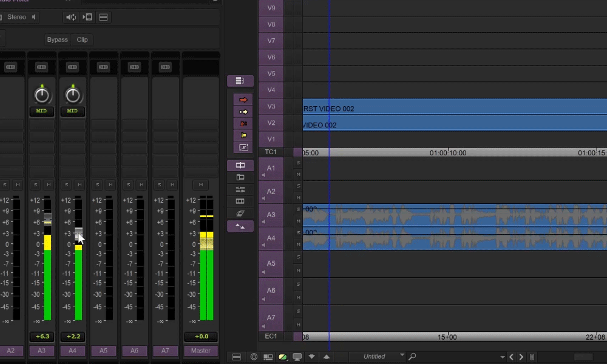Select the V3 track selector
This screenshot has width=607, height=364.
(271, 106)
